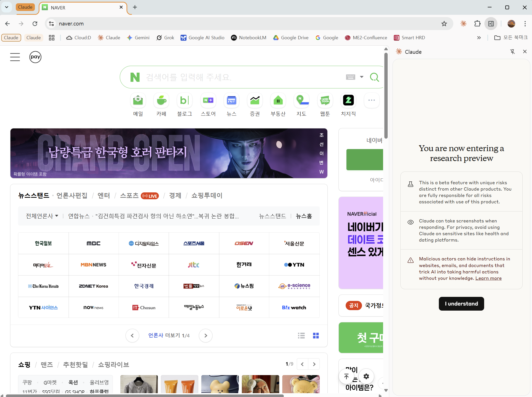Click the Naver Pay logo icon

pyautogui.click(x=35, y=57)
